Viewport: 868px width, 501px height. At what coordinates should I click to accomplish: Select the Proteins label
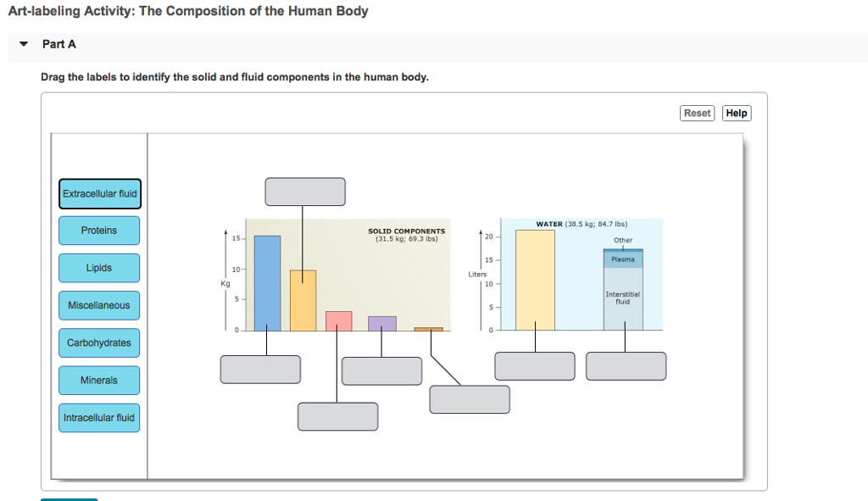pos(99,231)
